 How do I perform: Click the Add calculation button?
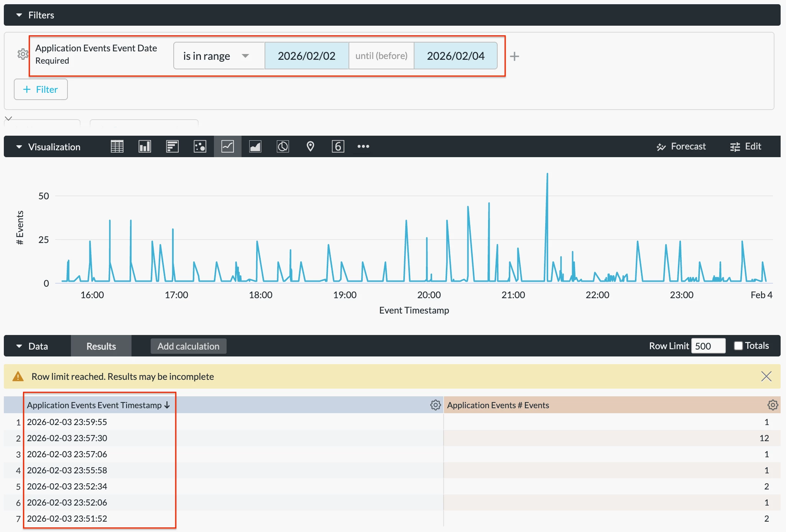pyautogui.click(x=188, y=346)
